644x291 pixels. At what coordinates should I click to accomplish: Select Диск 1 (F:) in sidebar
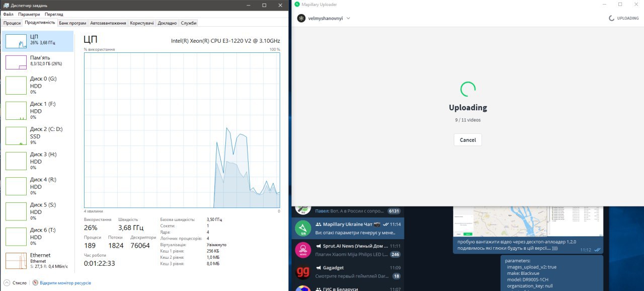tap(38, 111)
